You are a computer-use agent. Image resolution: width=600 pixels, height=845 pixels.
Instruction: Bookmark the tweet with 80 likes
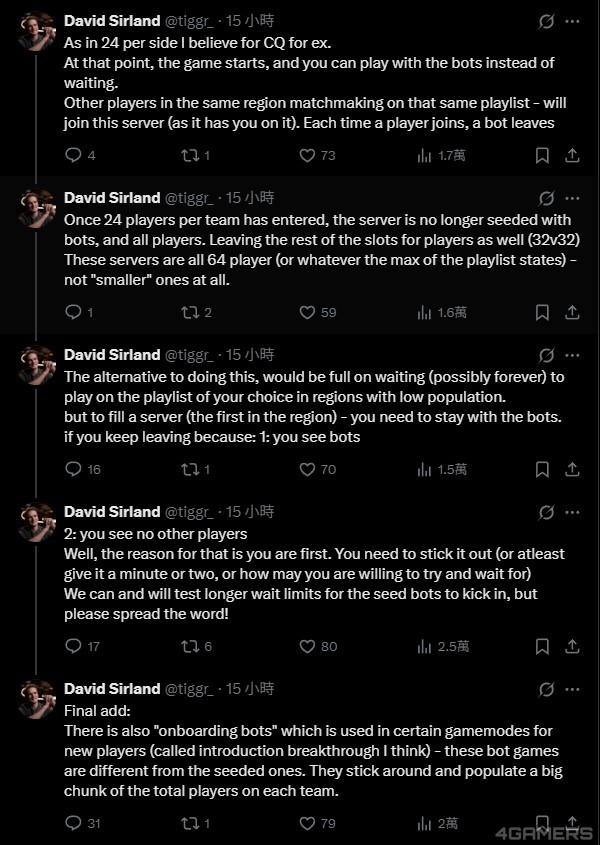pyautogui.click(x=541, y=646)
